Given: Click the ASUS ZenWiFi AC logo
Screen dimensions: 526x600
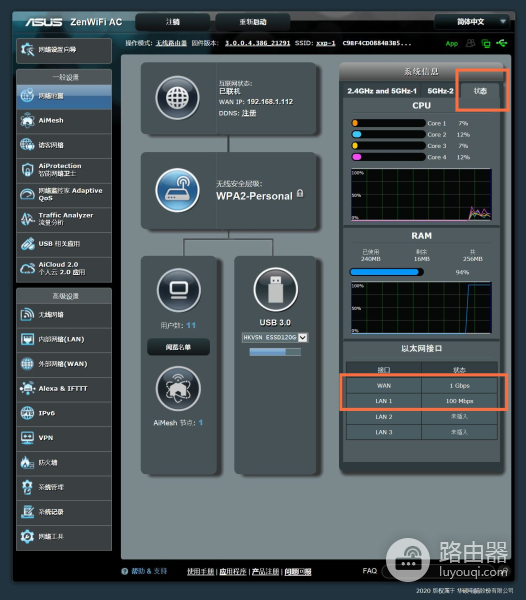Looking at the screenshot, I should [x=74, y=22].
